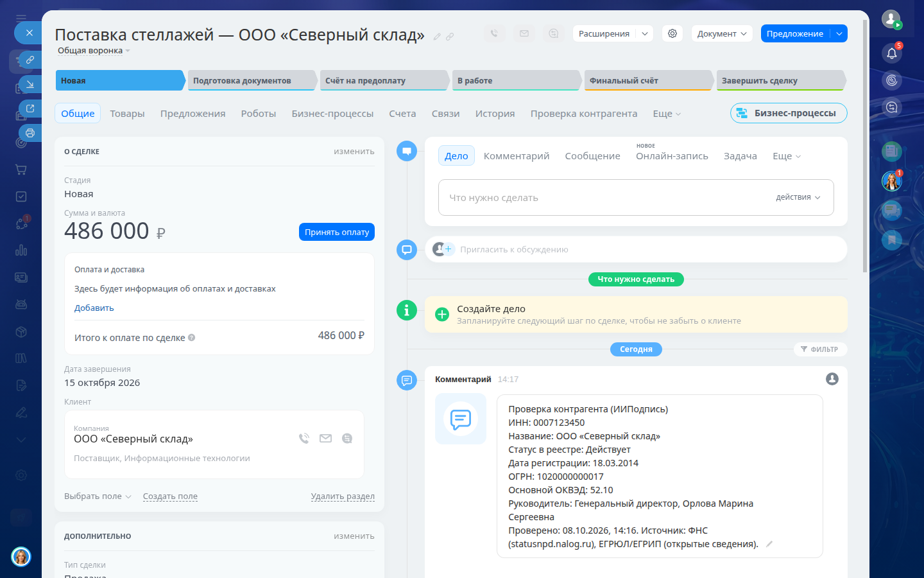Click the Добавить link under Оплата и доставка
The height and width of the screenshot is (578, 924).
(x=94, y=308)
